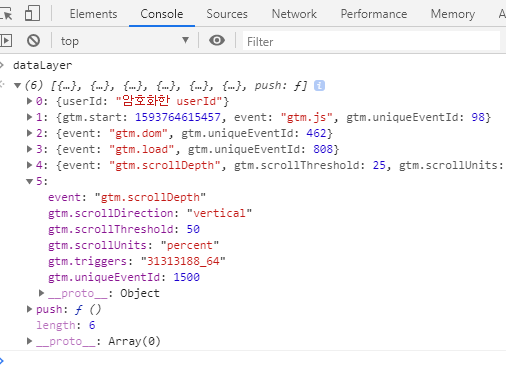This screenshot has width=506, height=370.
Task: Expand item 3 gtm.load event
Action: [30, 149]
